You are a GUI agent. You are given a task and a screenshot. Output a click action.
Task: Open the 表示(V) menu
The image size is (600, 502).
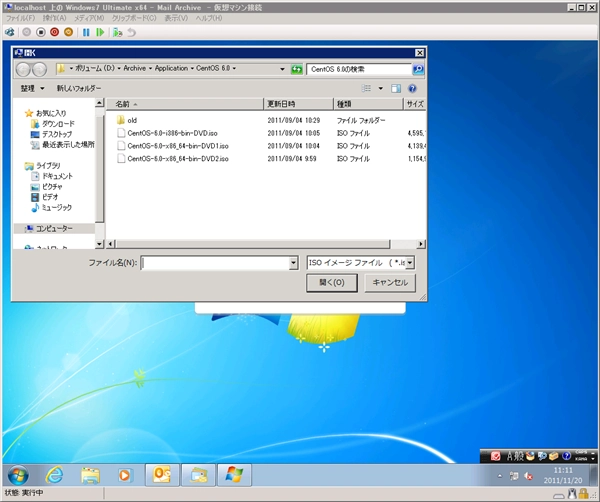pyautogui.click(x=176, y=18)
